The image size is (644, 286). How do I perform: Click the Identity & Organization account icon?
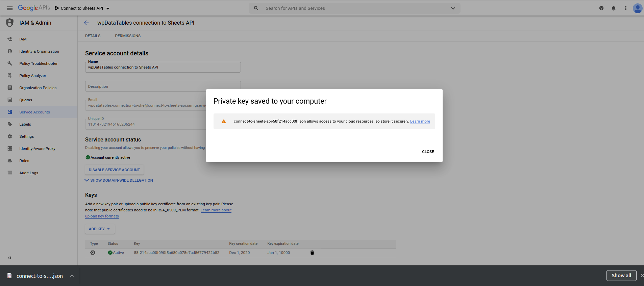point(10,51)
